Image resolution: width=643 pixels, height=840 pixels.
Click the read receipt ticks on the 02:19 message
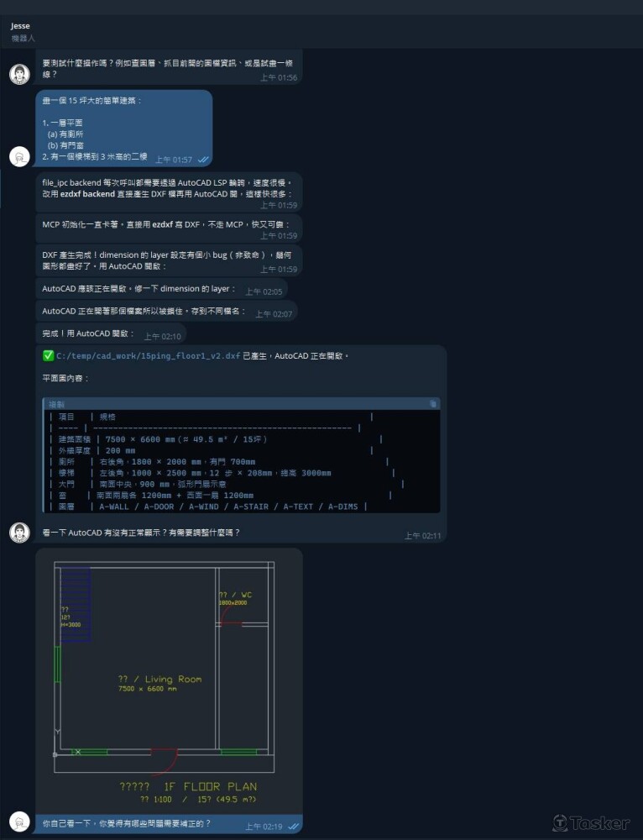pyautogui.click(x=293, y=827)
